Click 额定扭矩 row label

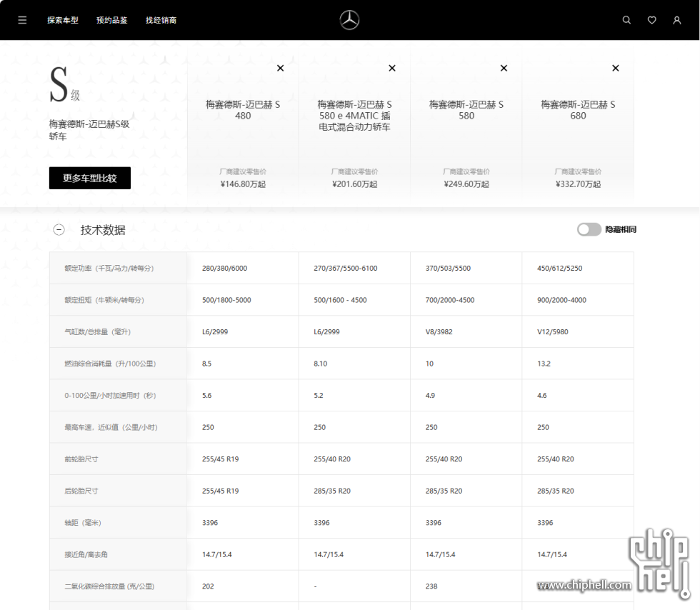pyautogui.click(x=104, y=300)
